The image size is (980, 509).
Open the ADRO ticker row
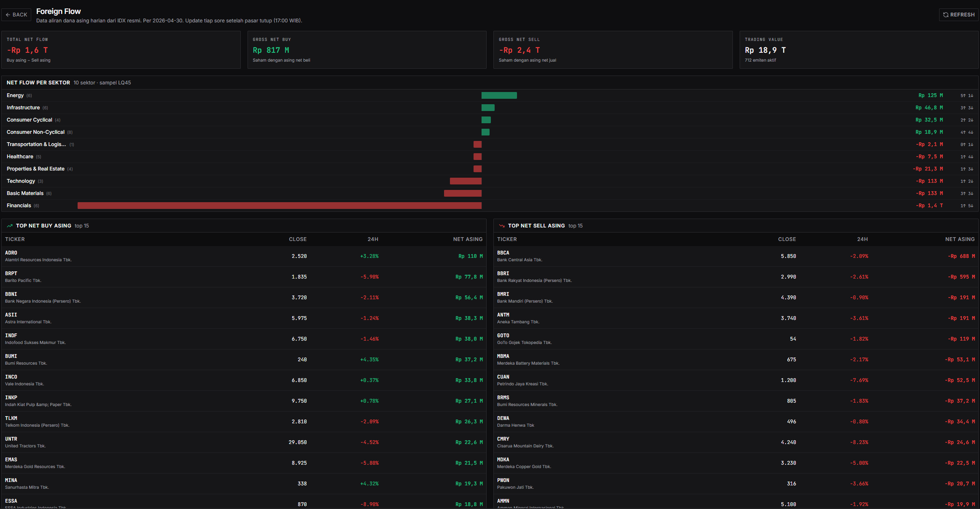point(244,256)
